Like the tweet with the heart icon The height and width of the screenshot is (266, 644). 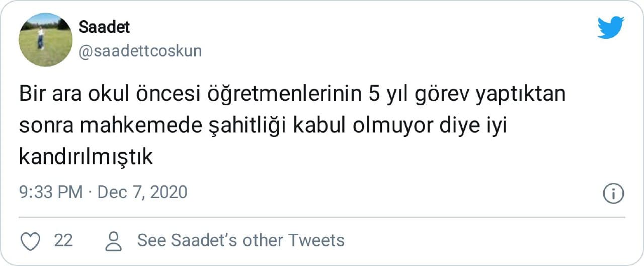32,241
